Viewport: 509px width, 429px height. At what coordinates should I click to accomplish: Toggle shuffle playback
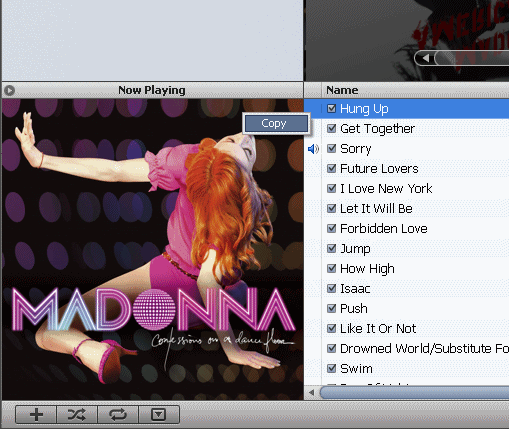(x=77, y=415)
